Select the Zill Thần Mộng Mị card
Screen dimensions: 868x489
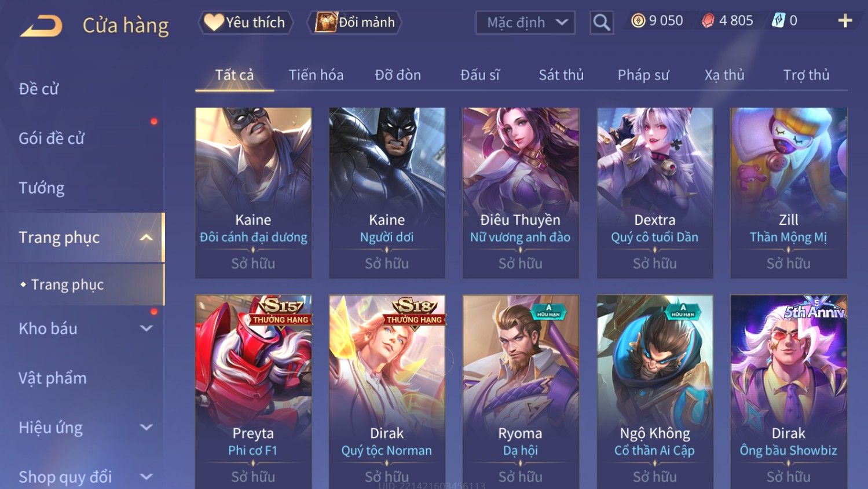pyautogui.click(x=789, y=193)
